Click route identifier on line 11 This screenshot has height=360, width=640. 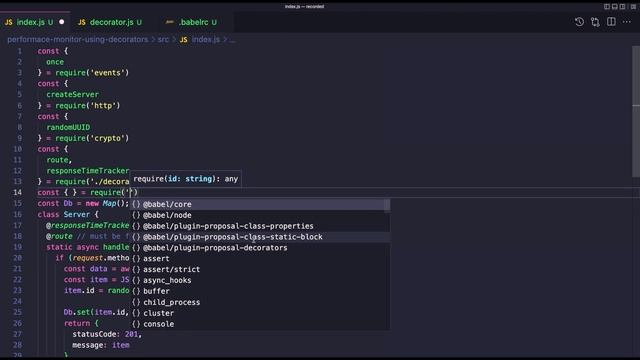(x=57, y=160)
